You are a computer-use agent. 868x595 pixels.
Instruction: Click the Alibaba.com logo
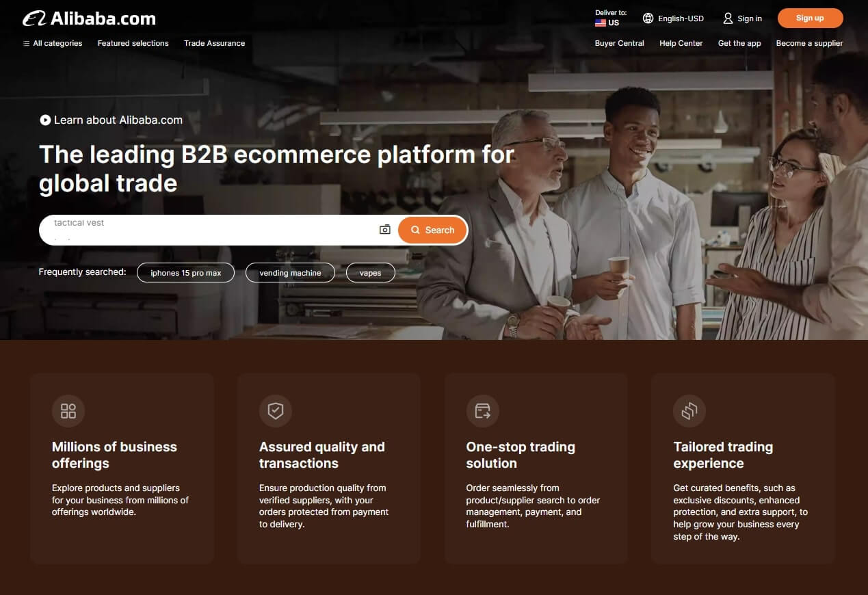(x=88, y=18)
